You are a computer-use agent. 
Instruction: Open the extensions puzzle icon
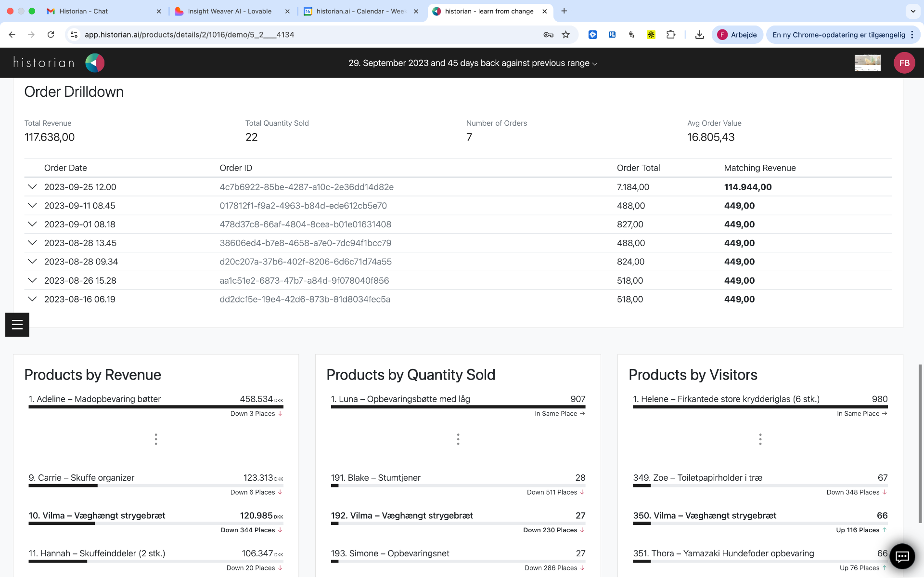click(x=671, y=35)
